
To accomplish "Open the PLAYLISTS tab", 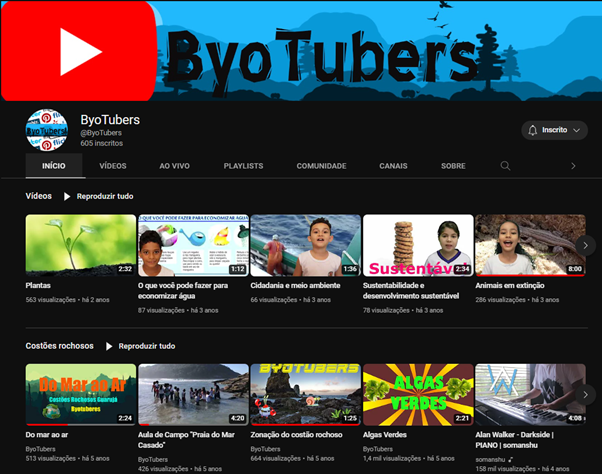I will point(243,166).
